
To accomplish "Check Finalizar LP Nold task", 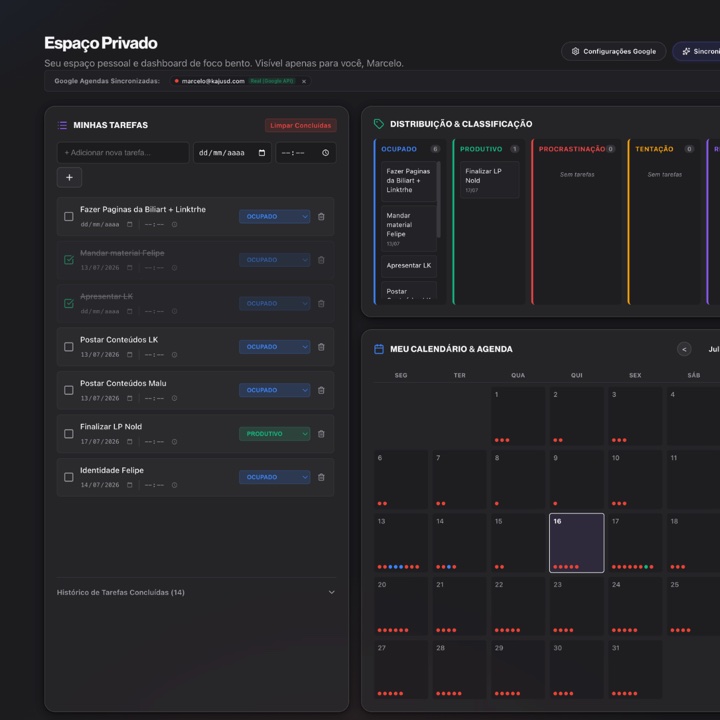I will [x=69, y=434].
